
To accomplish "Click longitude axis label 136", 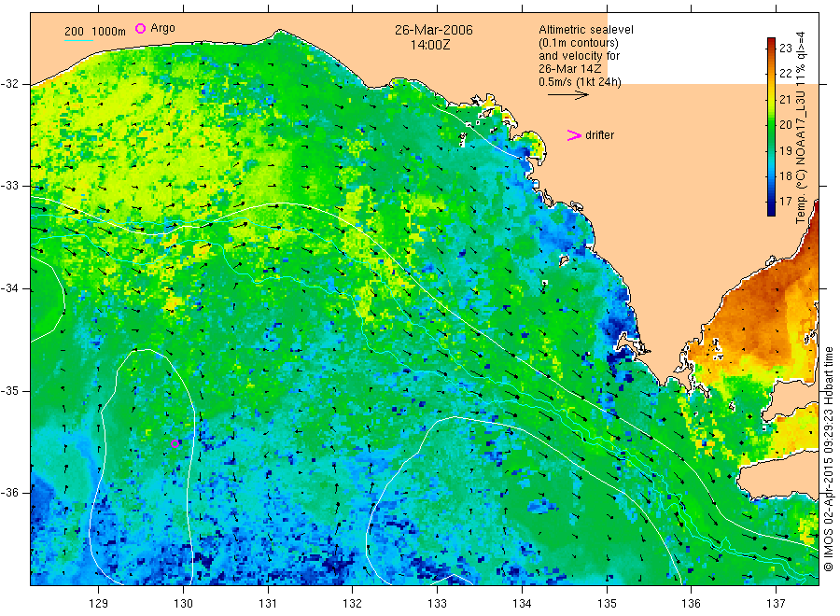I will (691, 604).
